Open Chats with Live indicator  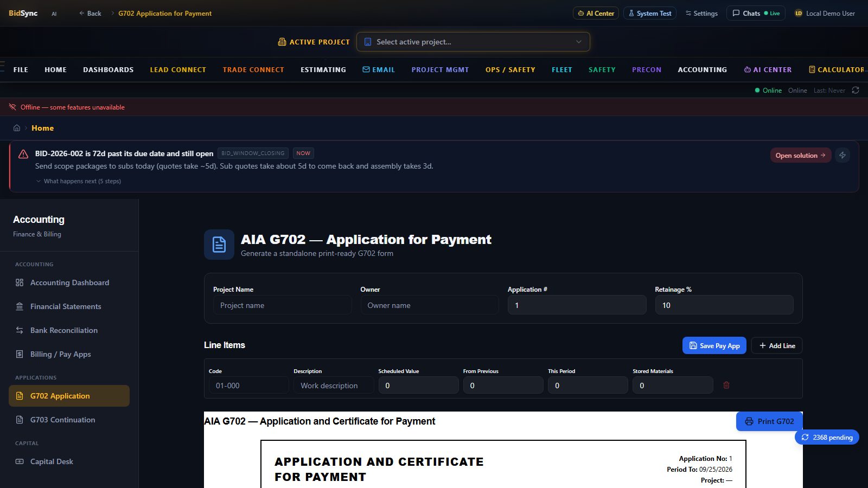[x=756, y=13]
